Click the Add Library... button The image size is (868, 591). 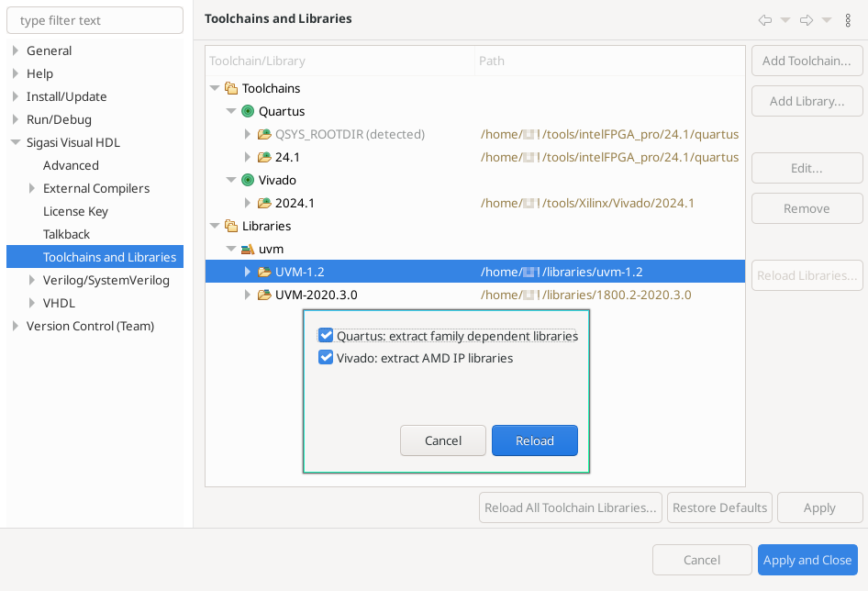pos(807,101)
